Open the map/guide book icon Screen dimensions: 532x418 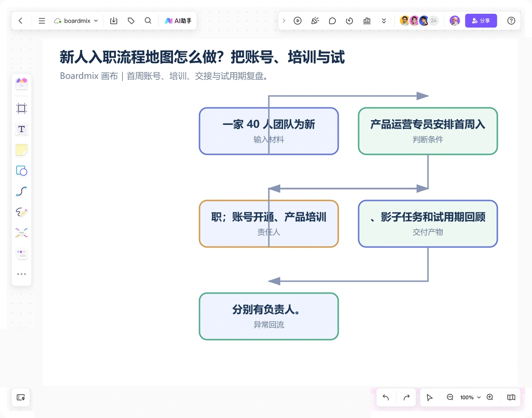[x=511, y=397]
